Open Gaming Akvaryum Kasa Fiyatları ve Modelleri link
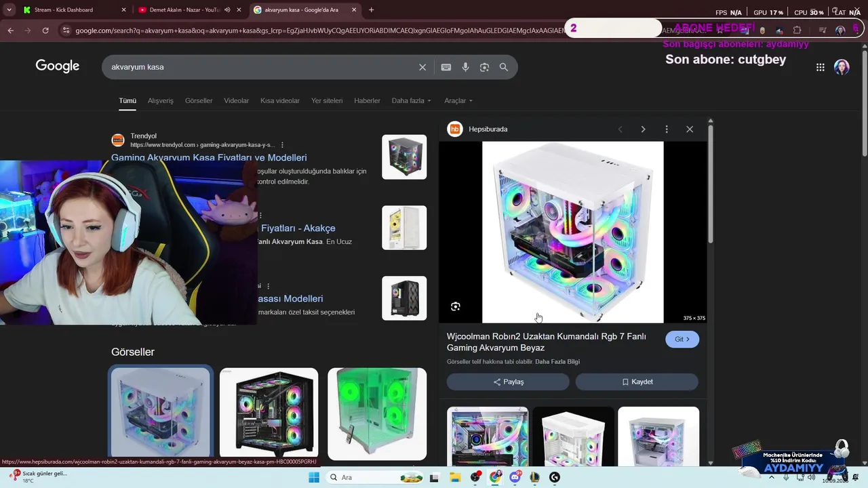This screenshot has height=488, width=868. point(209,158)
